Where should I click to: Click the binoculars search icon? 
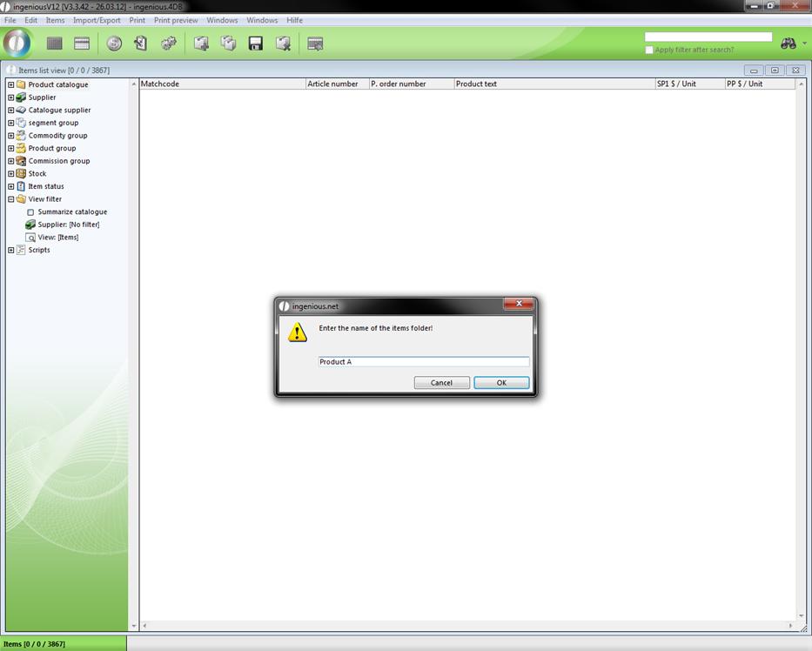(789, 44)
